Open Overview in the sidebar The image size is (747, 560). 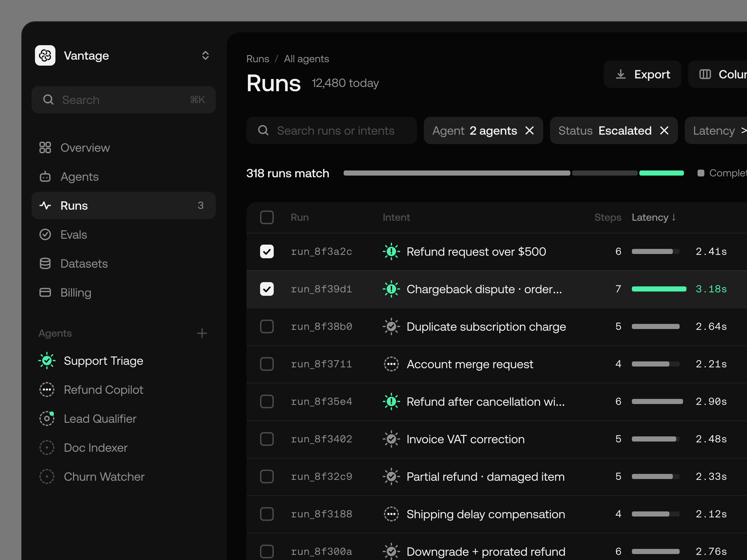(x=124, y=147)
